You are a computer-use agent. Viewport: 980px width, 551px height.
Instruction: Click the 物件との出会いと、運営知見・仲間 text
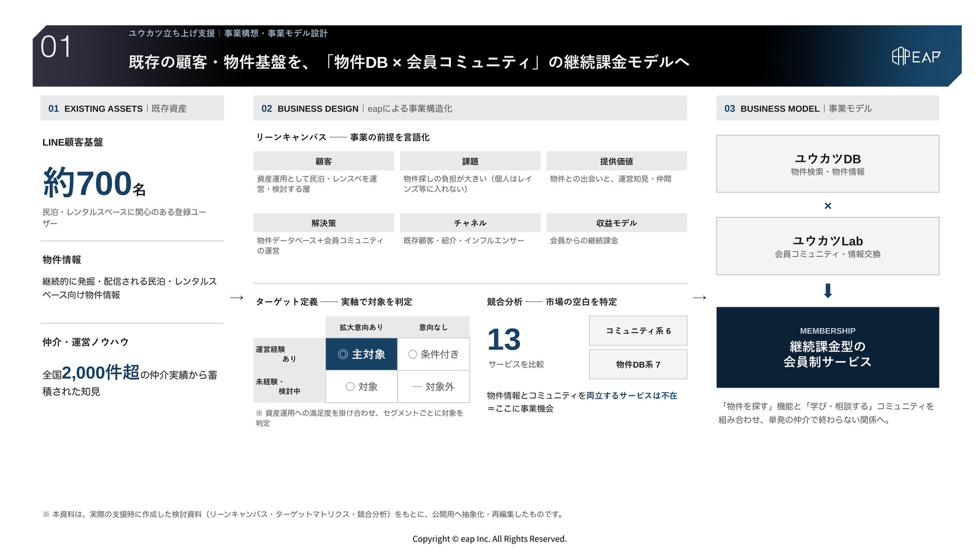coord(611,179)
